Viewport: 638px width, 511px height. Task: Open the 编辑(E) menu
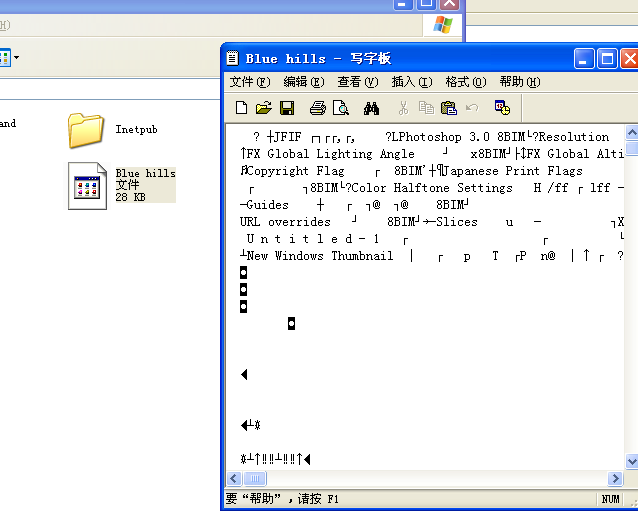tap(304, 82)
